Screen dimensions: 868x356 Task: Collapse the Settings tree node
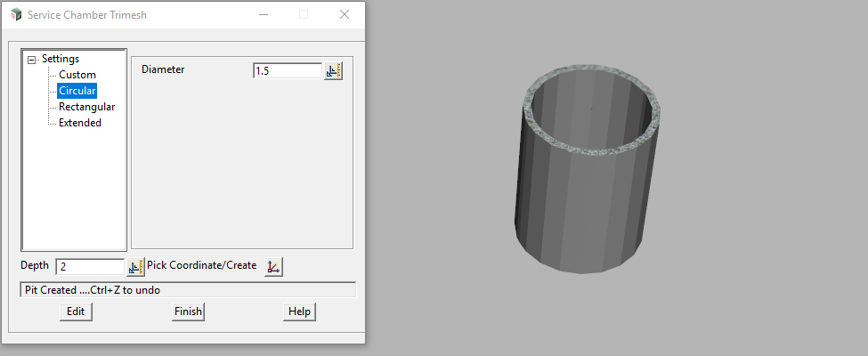(x=32, y=60)
